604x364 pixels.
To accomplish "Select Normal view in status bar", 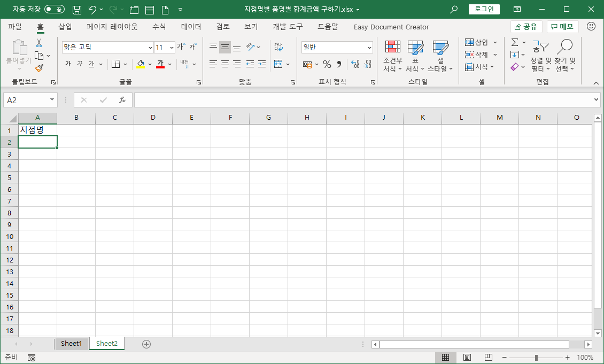I will 445,358.
